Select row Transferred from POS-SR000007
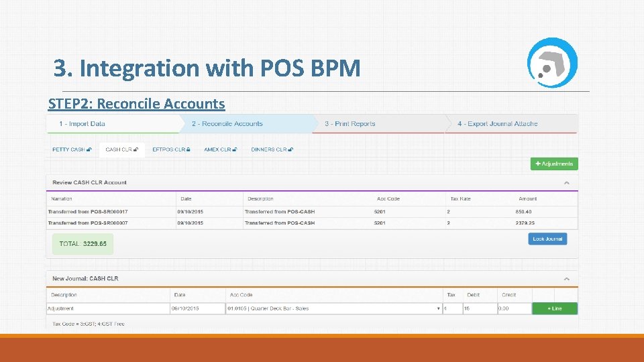The image size is (644, 362). pyautogui.click(x=312, y=223)
